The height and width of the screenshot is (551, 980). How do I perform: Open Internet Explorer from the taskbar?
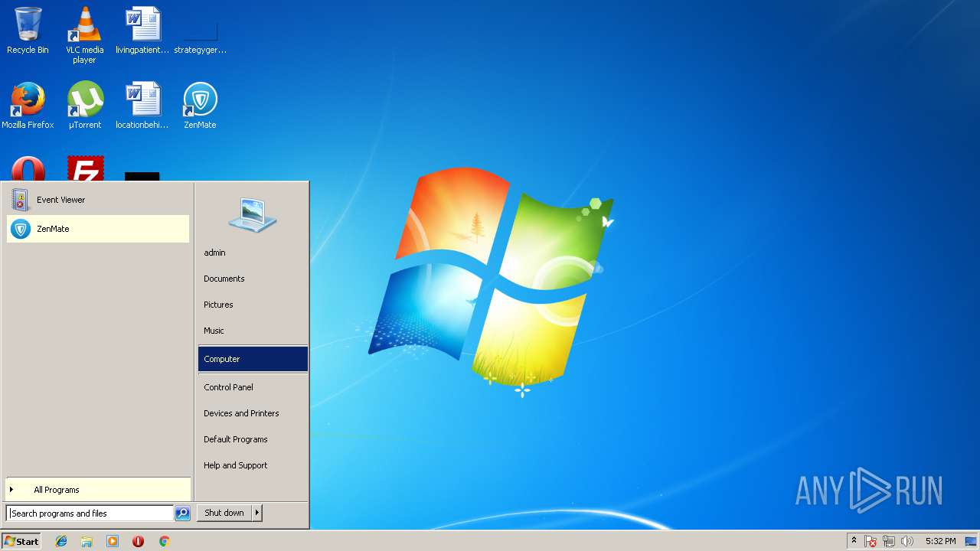coord(61,541)
